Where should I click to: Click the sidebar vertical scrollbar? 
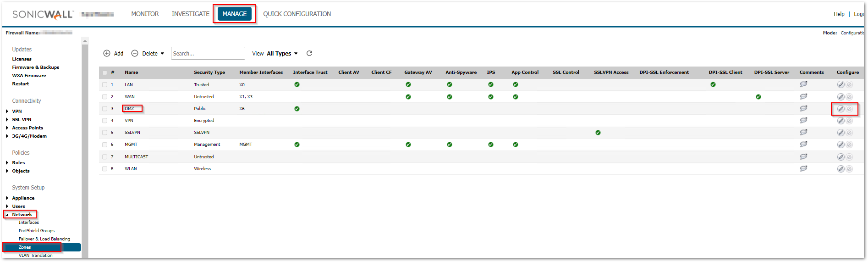[x=85, y=147]
